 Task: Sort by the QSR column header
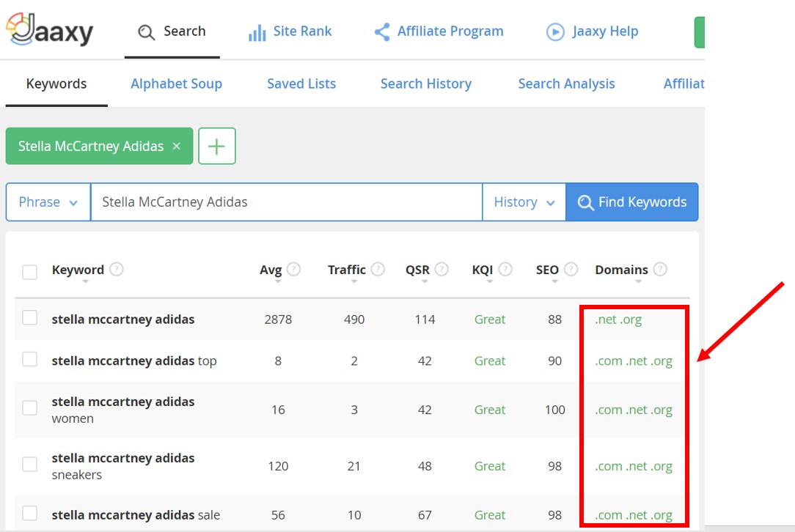pos(417,270)
